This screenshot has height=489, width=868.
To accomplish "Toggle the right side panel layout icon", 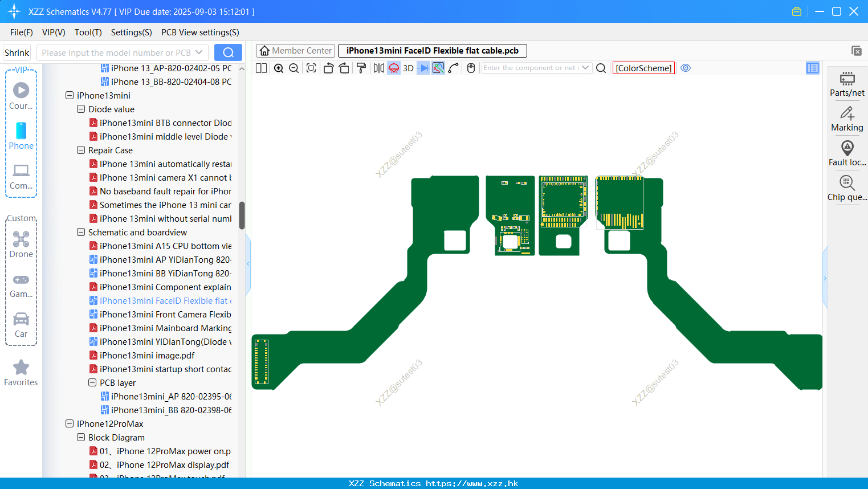I will pyautogui.click(x=813, y=68).
